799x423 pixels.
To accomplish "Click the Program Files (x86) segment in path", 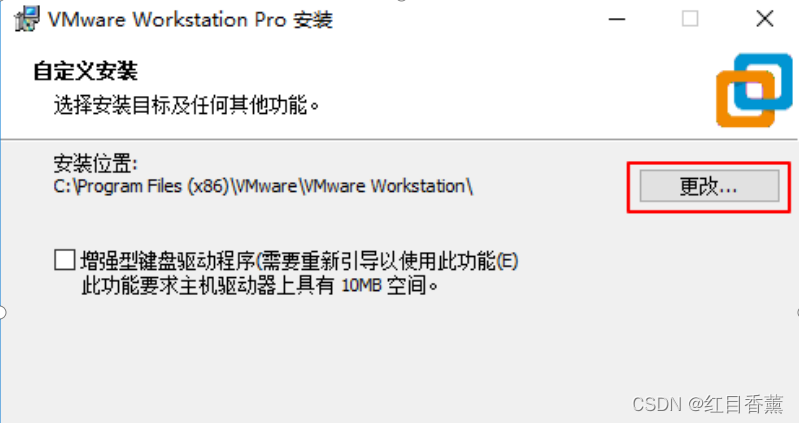I will pyautogui.click(x=152, y=187).
